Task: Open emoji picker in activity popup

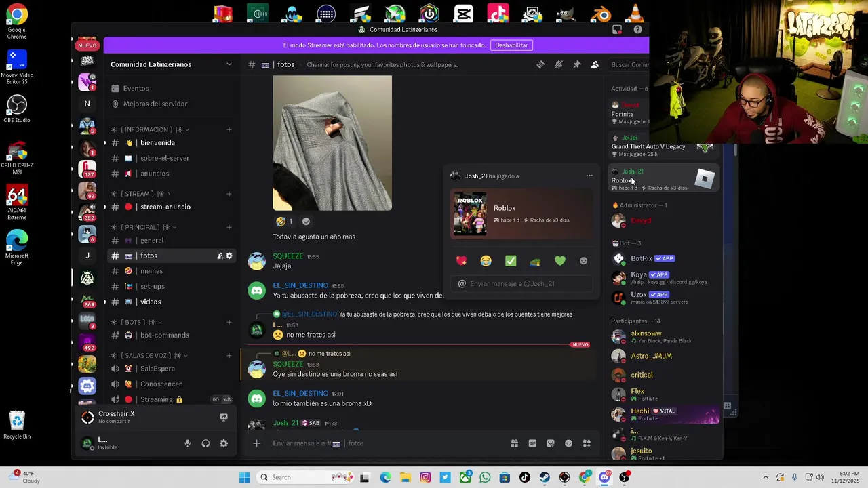Action: tap(583, 261)
